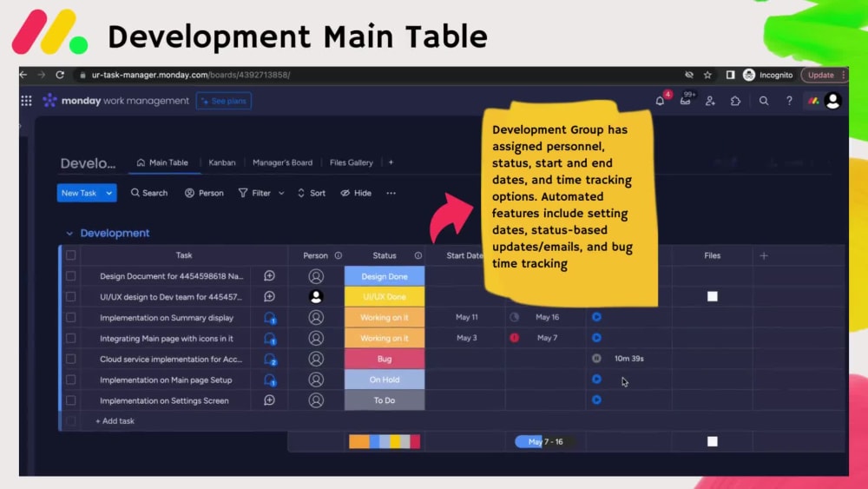Check the Design Document task checkbox
Screen dimensions: 868x489
(x=71, y=276)
